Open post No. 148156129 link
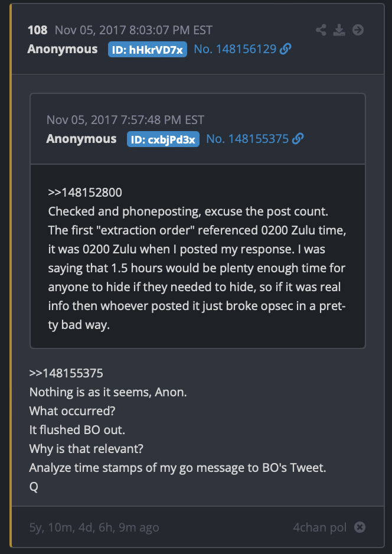This screenshot has height=554, width=392. coord(235,49)
